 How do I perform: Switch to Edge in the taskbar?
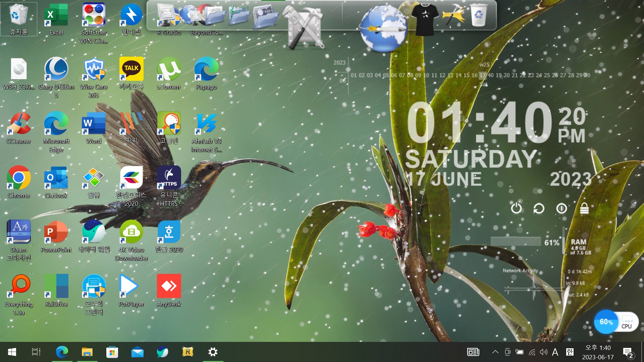click(x=62, y=352)
